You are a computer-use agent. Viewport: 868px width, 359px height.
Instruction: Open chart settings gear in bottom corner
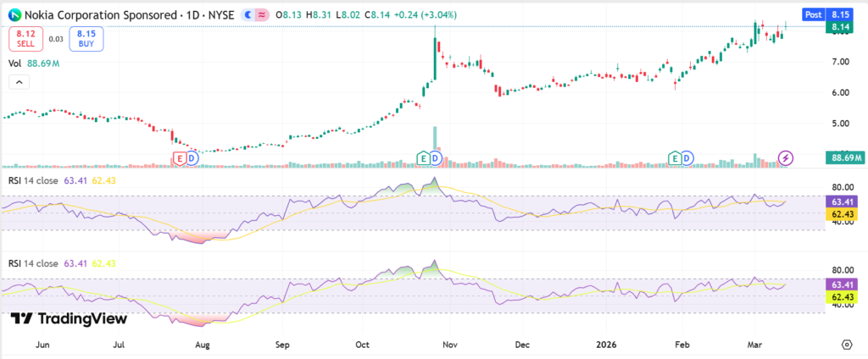click(x=847, y=345)
